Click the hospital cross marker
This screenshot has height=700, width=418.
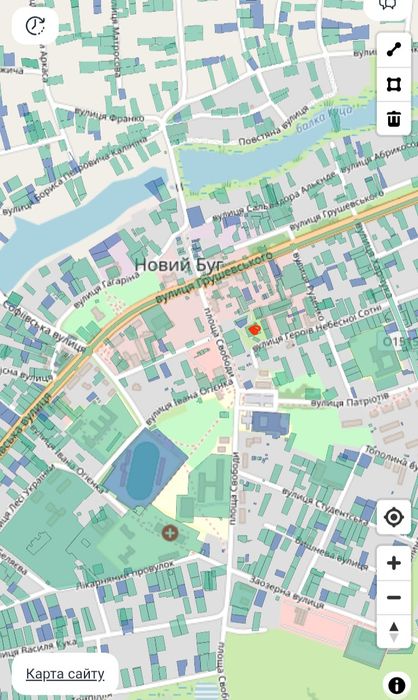coord(170,533)
